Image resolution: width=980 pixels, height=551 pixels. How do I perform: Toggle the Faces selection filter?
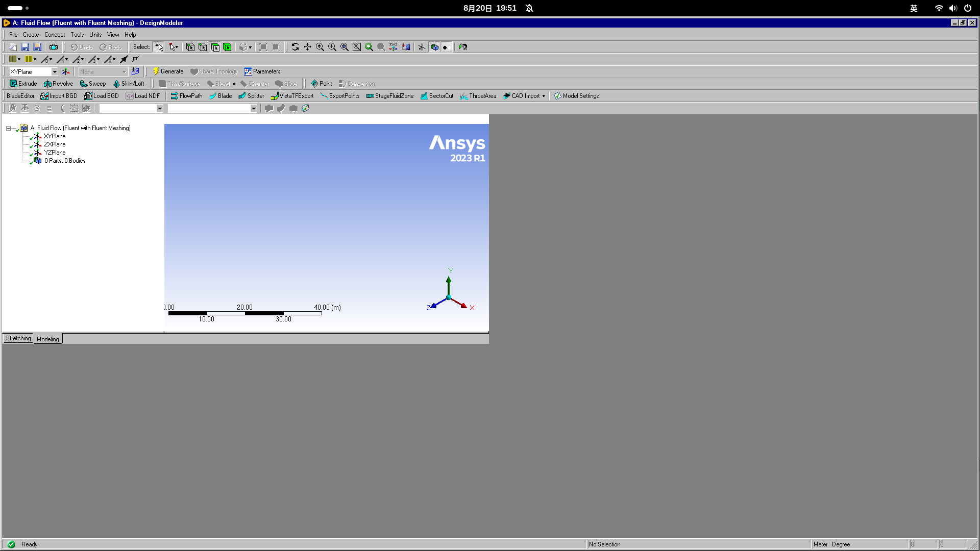pyautogui.click(x=215, y=47)
